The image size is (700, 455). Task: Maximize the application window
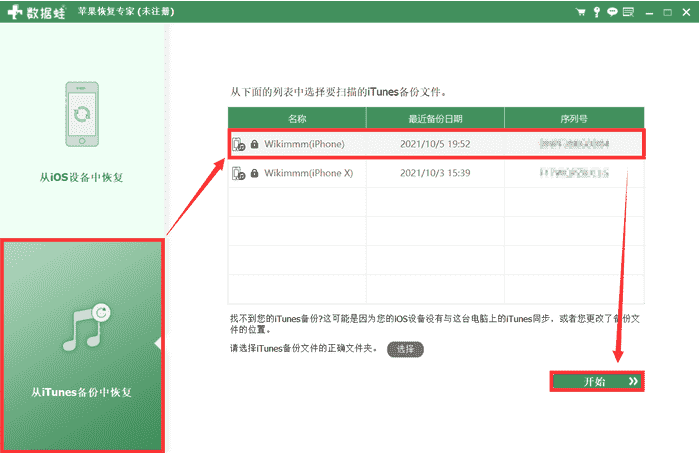[x=667, y=13]
